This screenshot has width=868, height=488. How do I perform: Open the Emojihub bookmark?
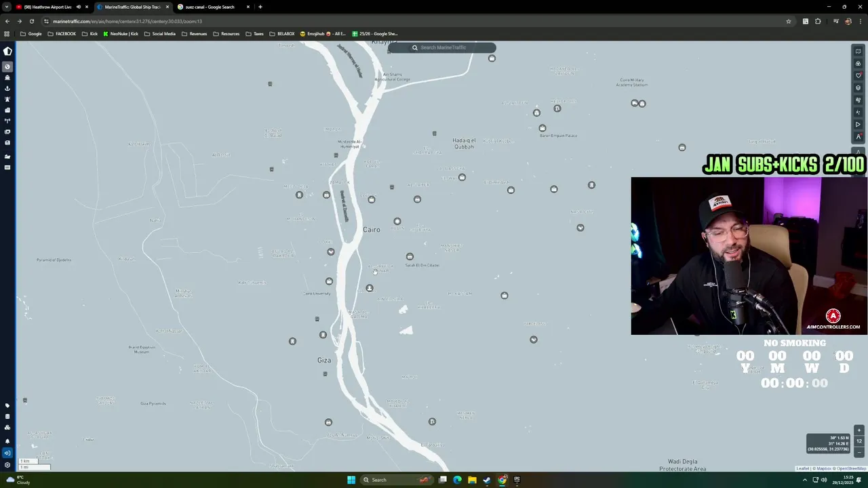click(x=323, y=34)
